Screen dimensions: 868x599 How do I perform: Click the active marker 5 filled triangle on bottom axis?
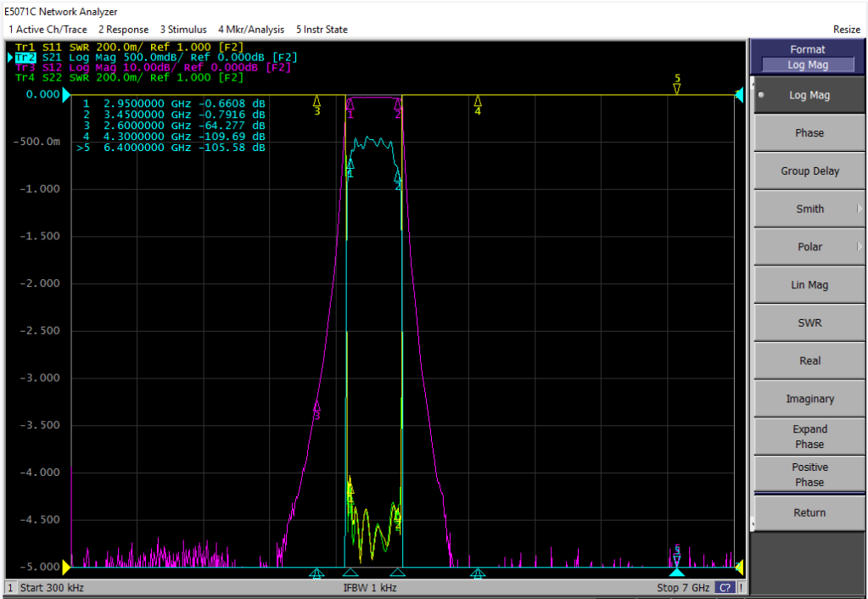point(676,573)
